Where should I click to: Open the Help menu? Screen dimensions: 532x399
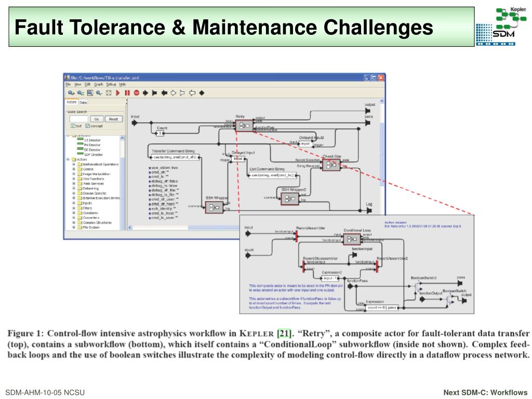tap(123, 85)
